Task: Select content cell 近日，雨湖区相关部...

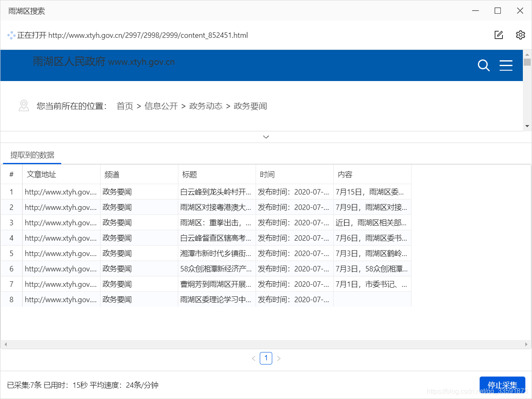Action: coord(372,223)
